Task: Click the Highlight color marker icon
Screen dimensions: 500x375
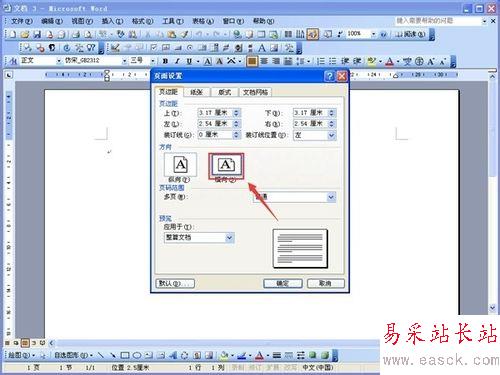Action: [x=371, y=61]
